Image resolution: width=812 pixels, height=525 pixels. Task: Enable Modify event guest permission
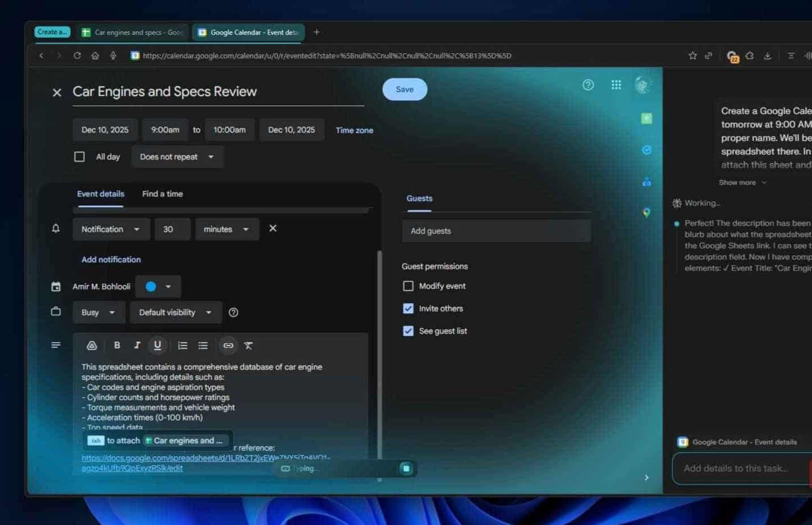pos(408,286)
